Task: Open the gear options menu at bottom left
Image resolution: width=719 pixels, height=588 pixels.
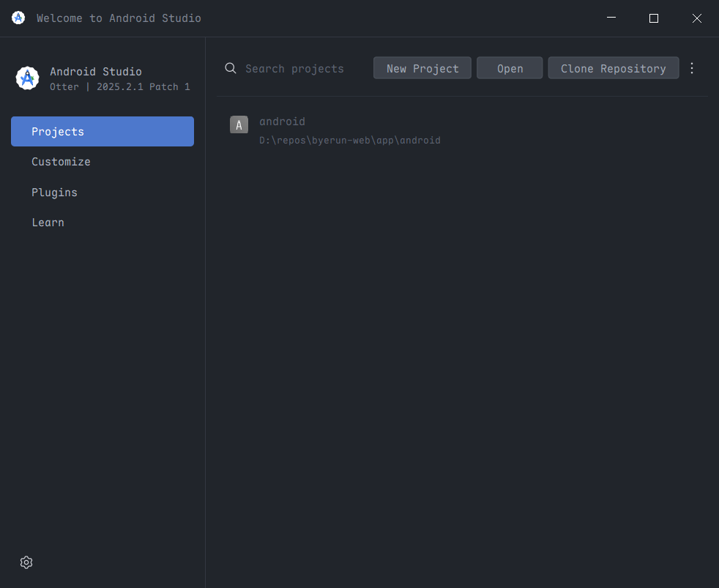Action: [26, 562]
